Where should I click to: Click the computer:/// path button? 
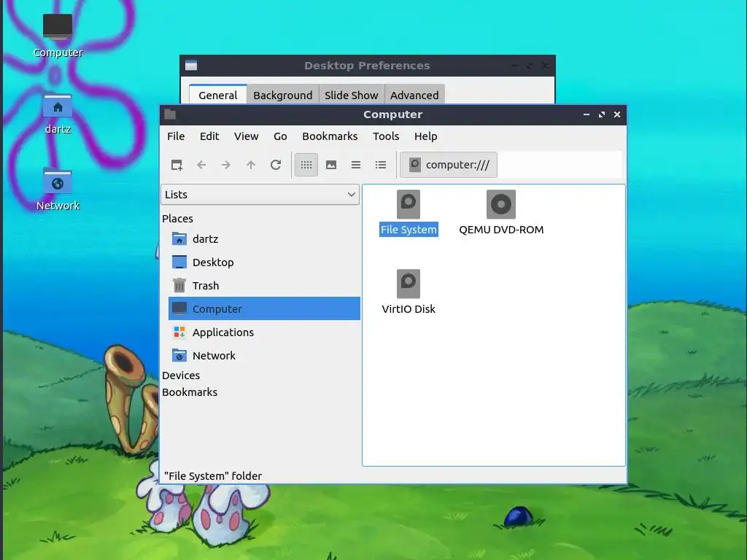[x=449, y=165]
